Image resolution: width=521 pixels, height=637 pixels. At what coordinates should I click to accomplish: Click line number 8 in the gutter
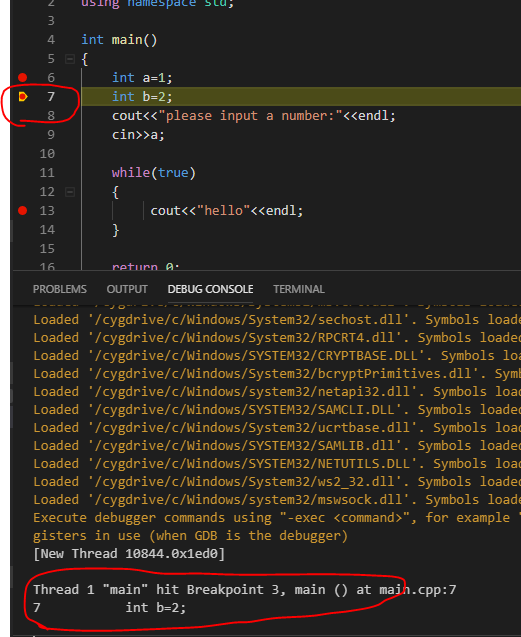[51, 116]
